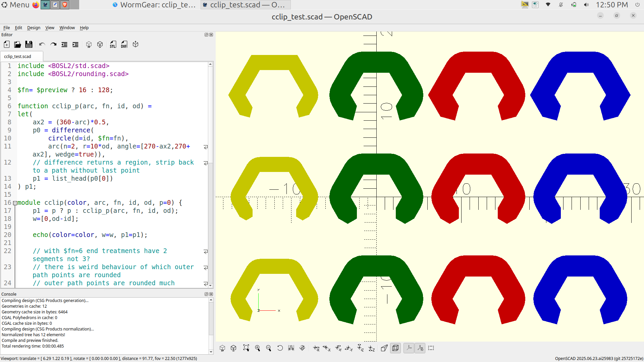644x362 pixels.
Task: Click the Export as STL icon
Action: [113, 45]
